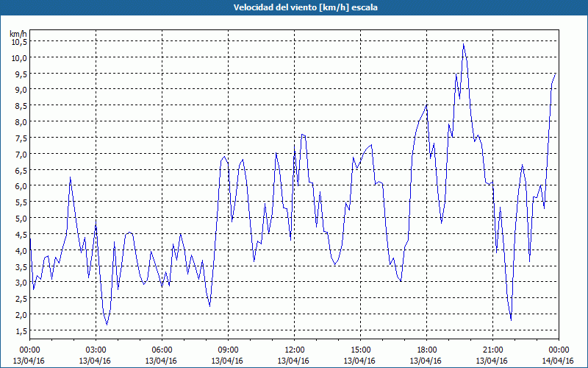This screenshot has width=588, height=368.
Task: Click the '7,0' y-axis tick label
Action: 21,154
